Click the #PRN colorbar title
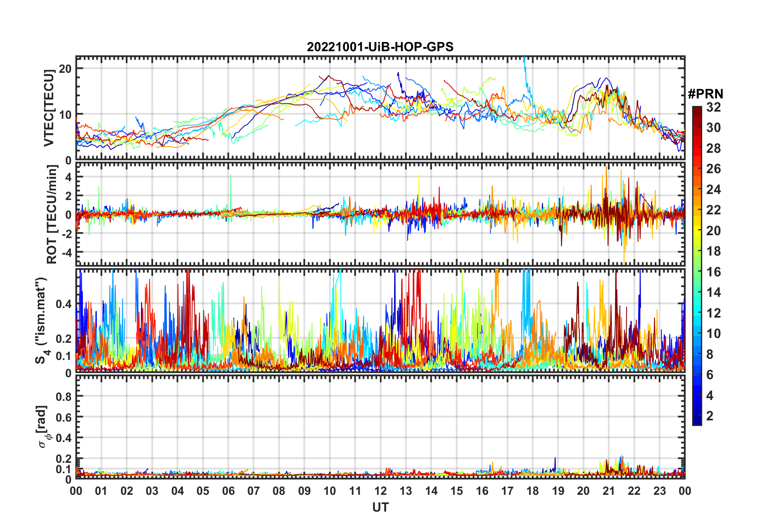 click(x=705, y=94)
